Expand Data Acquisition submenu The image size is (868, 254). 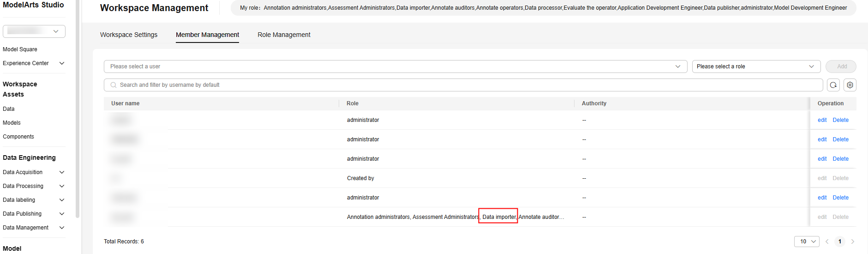click(x=62, y=172)
